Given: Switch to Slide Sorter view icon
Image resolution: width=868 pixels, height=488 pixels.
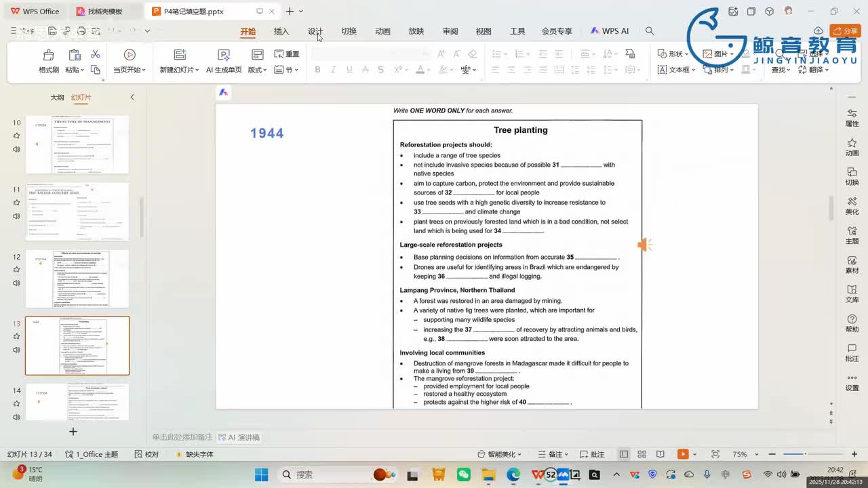Looking at the screenshot, I should click(x=642, y=454).
